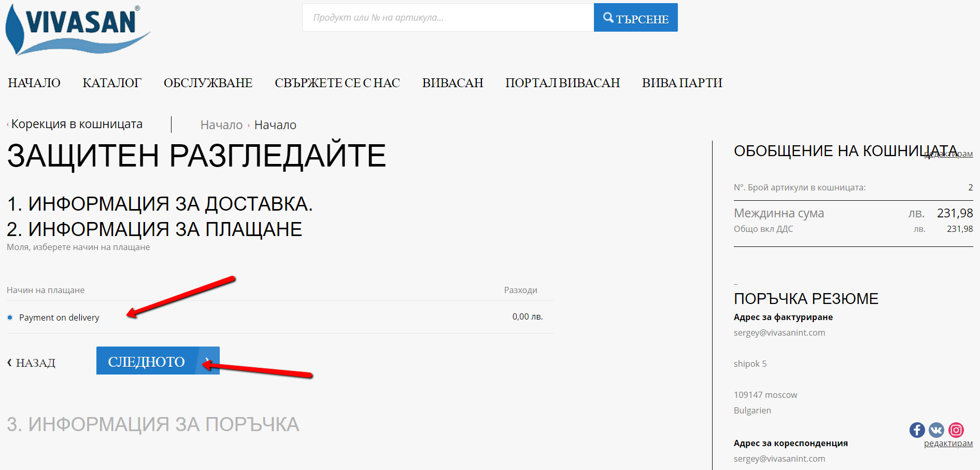Focus the product search input field
This screenshot has width=980, height=470.
(448, 18)
